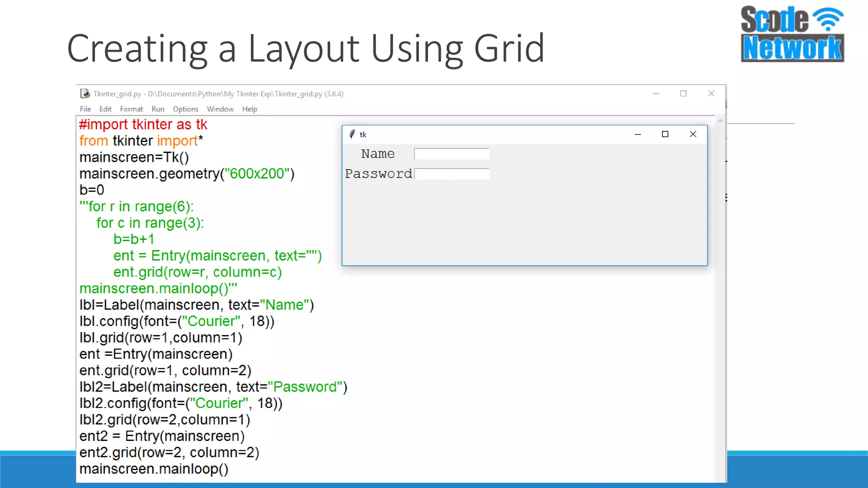Screen dimensions: 868x488
Task: Click the line 'ent2.grid(row=2, column=2)'
Action: tap(169, 452)
